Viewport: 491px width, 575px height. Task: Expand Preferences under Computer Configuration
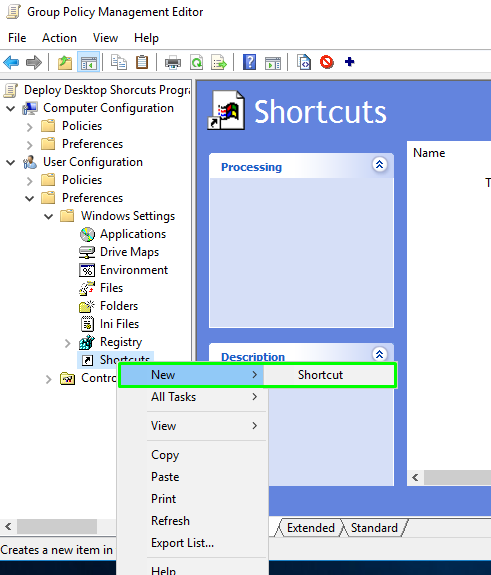30,145
